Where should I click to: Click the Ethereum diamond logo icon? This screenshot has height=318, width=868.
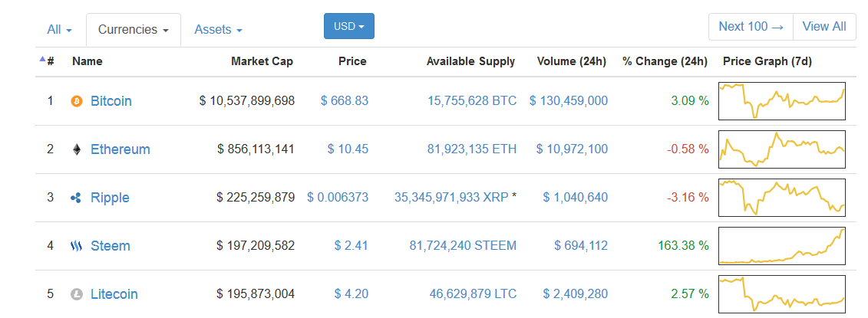click(77, 149)
